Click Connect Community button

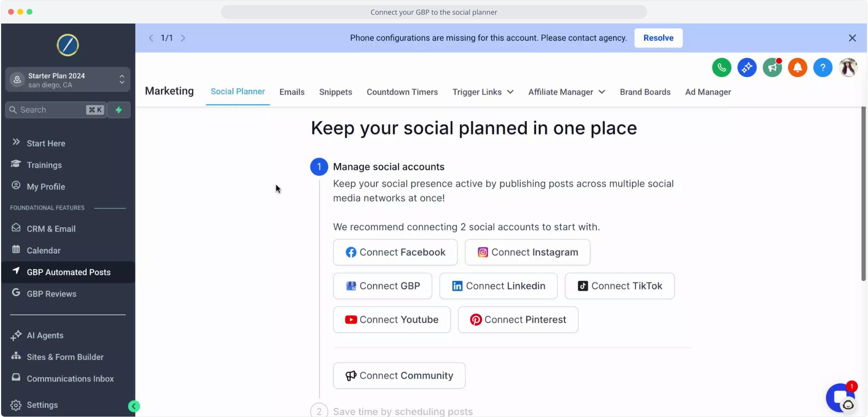[x=399, y=375]
